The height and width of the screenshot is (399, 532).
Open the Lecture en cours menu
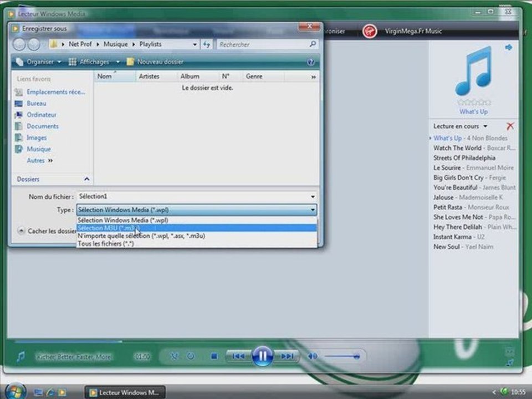[461, 126]
